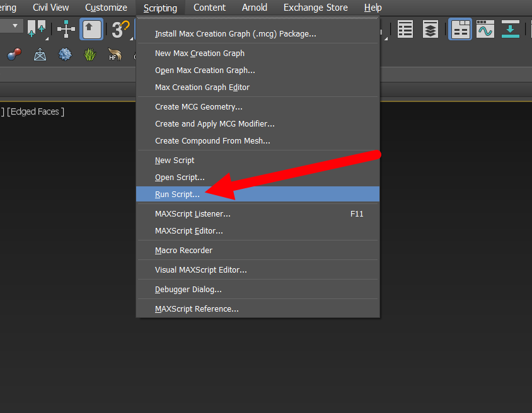The image size is (532, 413).
Task: Click the HF hair and fur icon
Action: [115, 54]
